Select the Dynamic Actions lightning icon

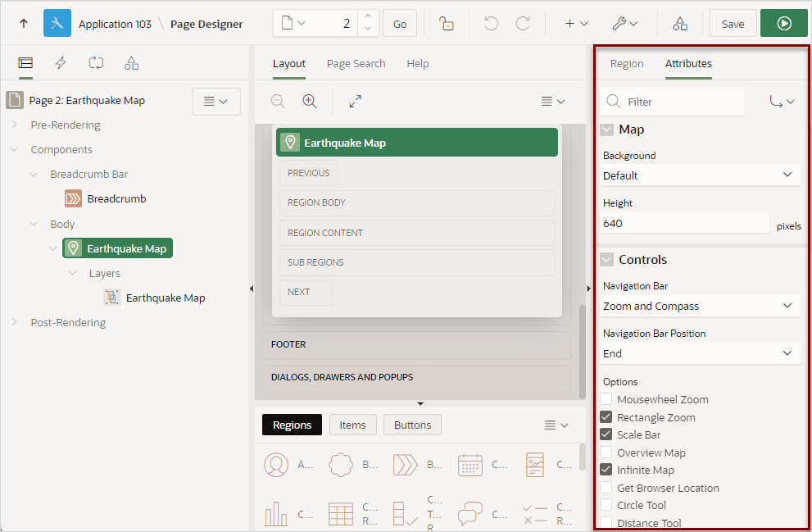pyautogui.click(x=61, y=63)
